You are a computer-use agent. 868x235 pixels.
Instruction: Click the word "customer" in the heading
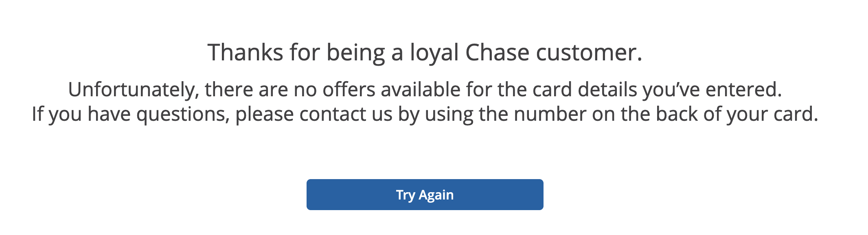585,53
